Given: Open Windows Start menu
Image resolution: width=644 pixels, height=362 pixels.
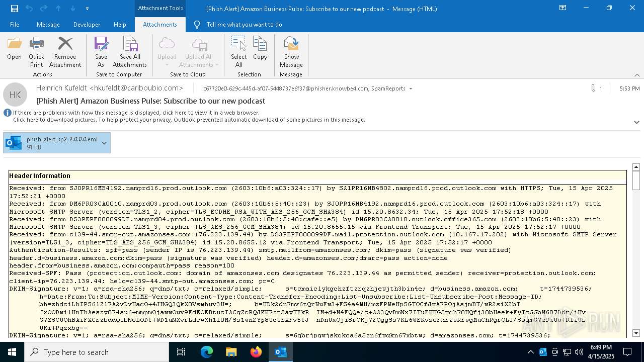Looking at the screenshot, I should [x=12, y=352].
